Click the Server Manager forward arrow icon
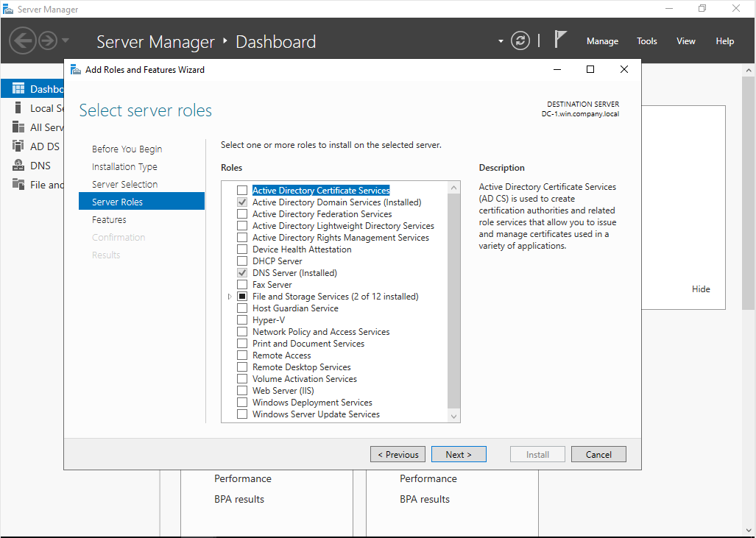The width and height of the screenshot is (756, 538). [x=48, y=40]
